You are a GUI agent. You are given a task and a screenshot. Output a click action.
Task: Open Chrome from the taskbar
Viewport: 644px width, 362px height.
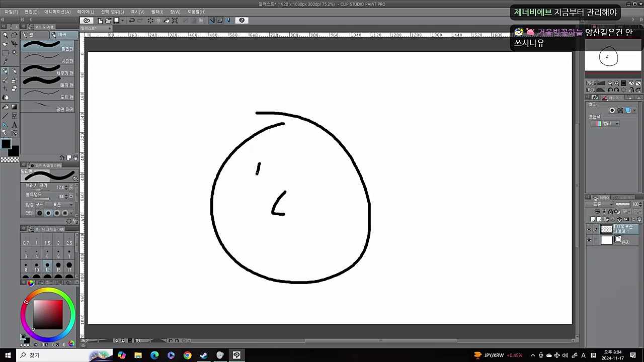[187, 355]
